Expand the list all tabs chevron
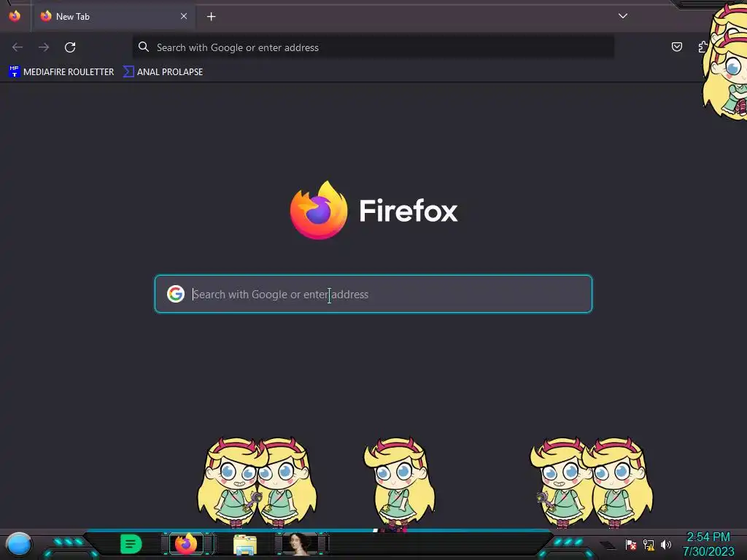The image size is (747, 560). 623,16
